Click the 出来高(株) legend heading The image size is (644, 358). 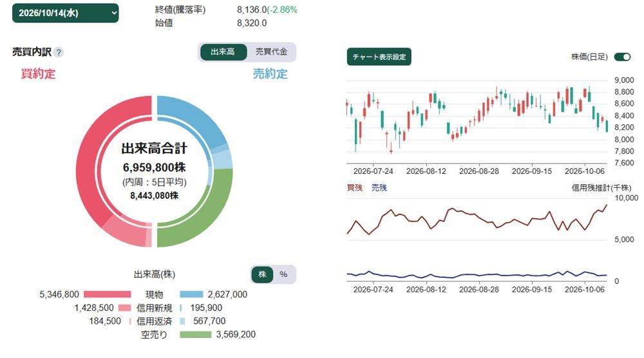click(155, 274)
